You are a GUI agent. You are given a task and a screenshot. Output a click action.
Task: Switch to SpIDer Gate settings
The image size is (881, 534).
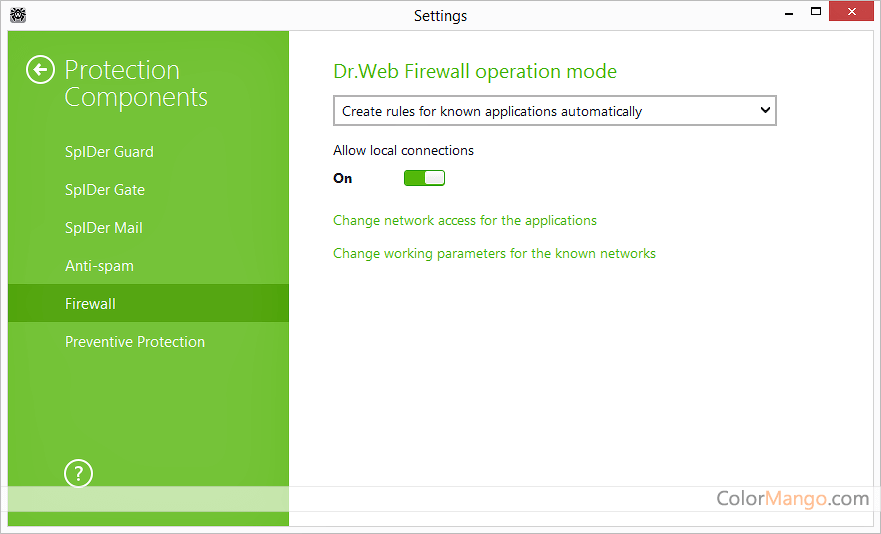(x=105, y=190)
